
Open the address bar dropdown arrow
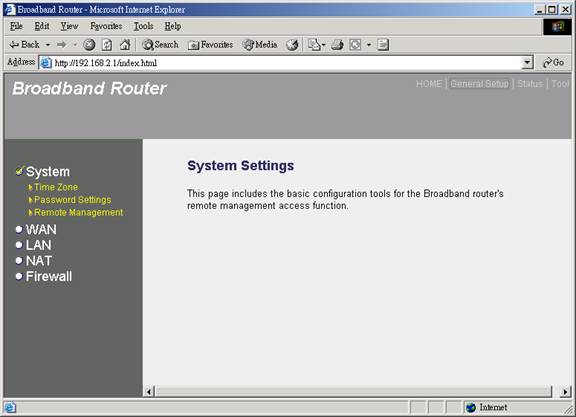pos(527,63)
